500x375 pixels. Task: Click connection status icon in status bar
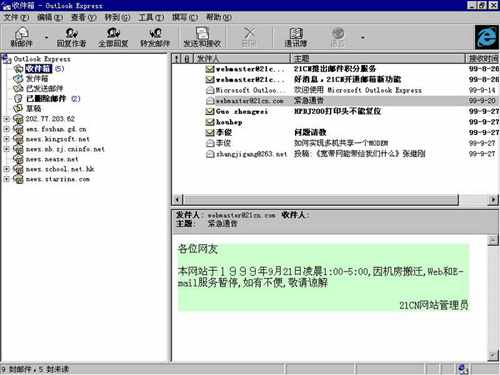point(463,369)
